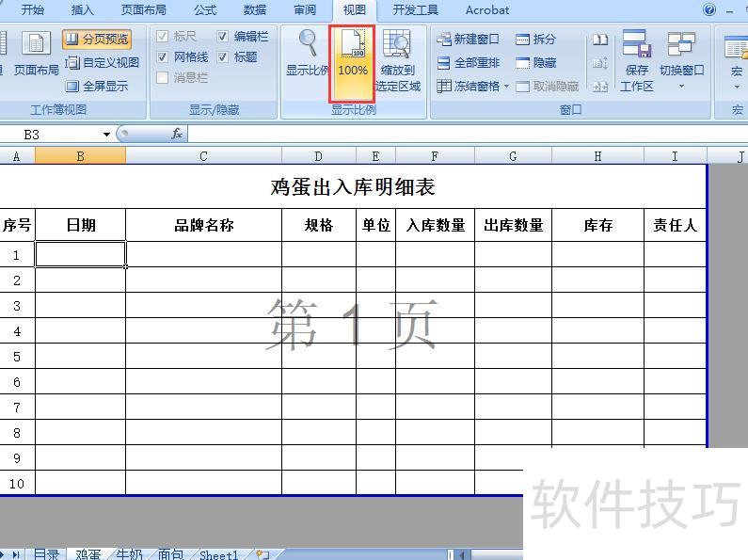Click the insert new worksheet tab icon
Screen dimensions: 748x560
263,554
